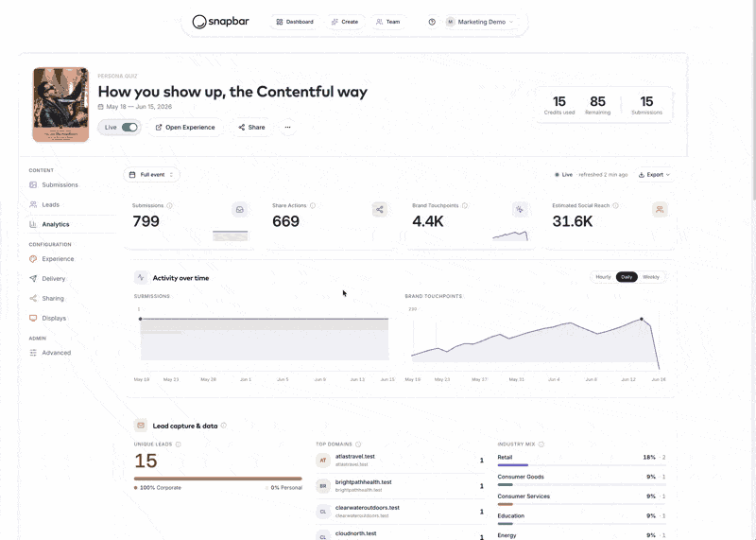Expand the Export dropdown
The width and height of the screenshot is (756, 540).
[x=654, y=175]
